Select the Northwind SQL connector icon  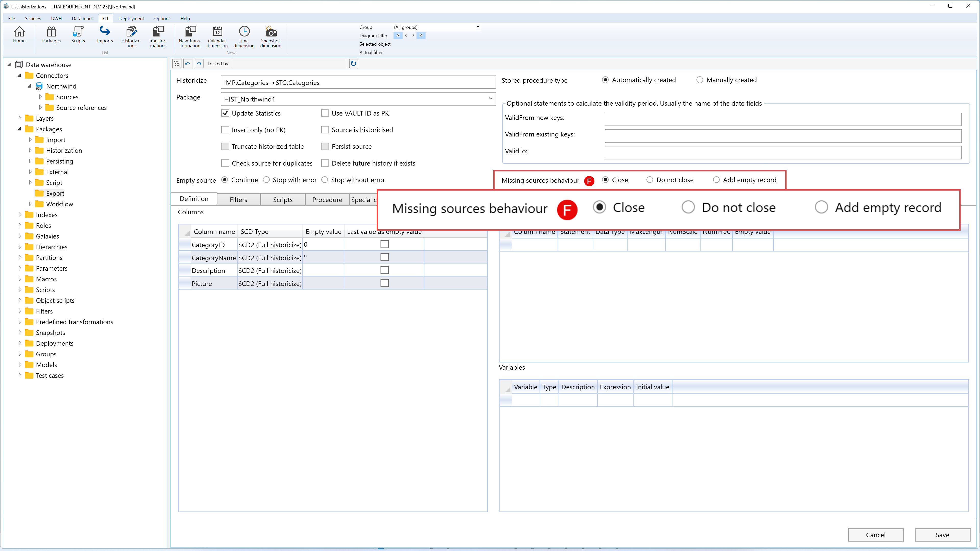39,86
